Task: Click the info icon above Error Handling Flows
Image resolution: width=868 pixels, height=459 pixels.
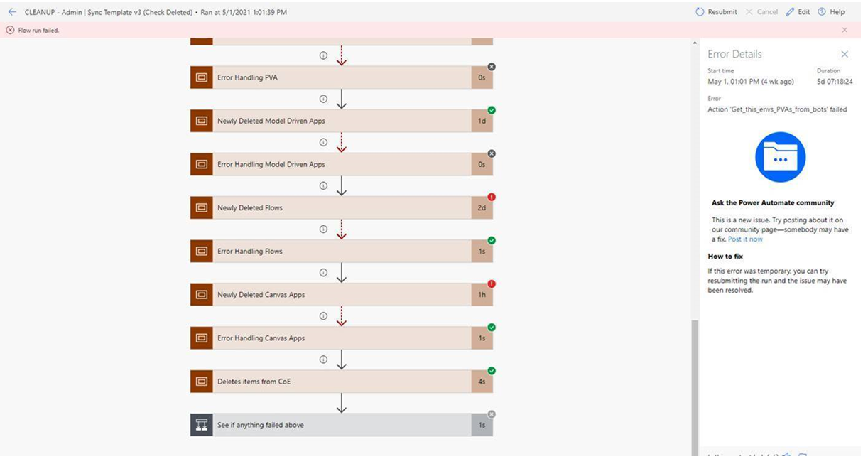Action: click(323, 229)
